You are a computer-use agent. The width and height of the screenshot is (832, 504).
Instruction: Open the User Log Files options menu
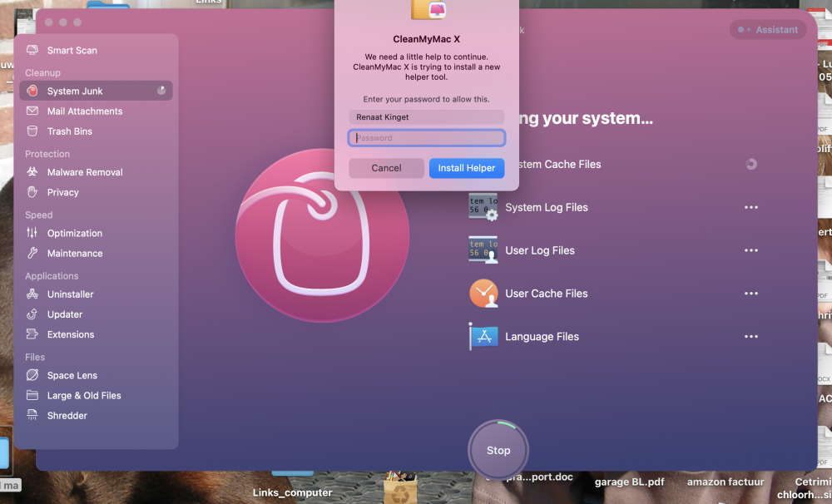point(751,250)
